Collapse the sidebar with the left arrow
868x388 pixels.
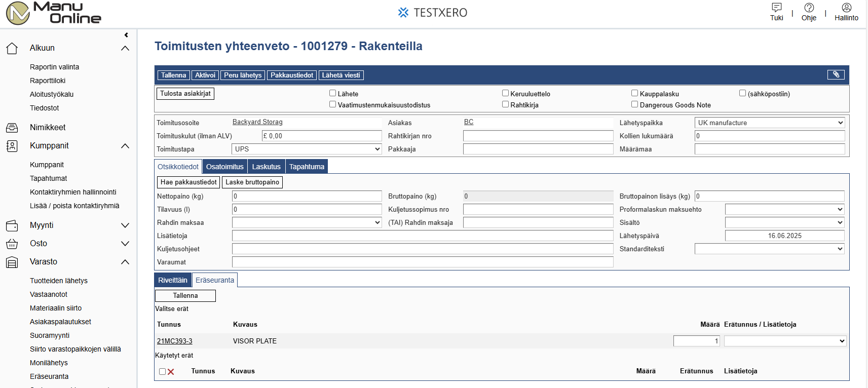pos(126,35)
